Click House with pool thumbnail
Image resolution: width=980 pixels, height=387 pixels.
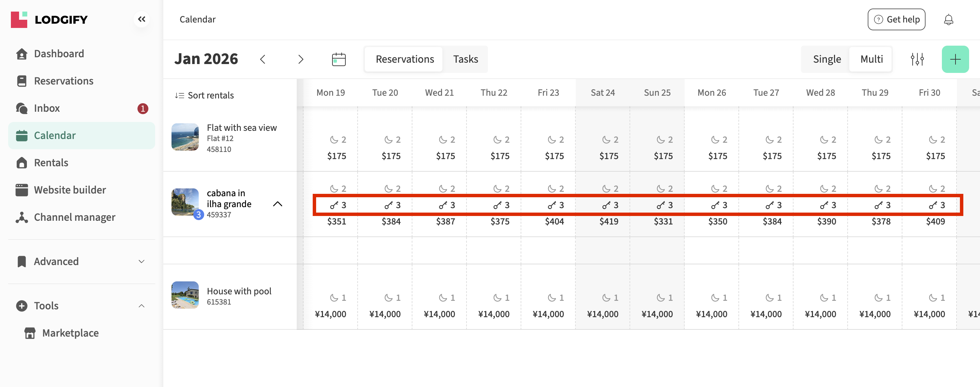(x=185, y=295)
